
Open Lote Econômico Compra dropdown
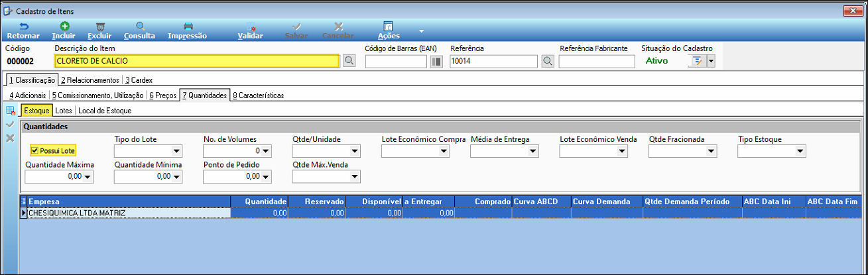444,151
